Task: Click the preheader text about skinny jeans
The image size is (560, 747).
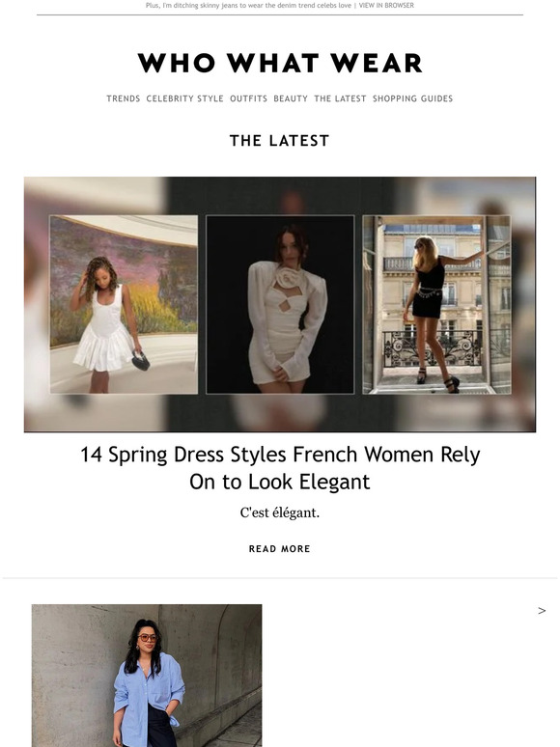Action: (248, 5)
